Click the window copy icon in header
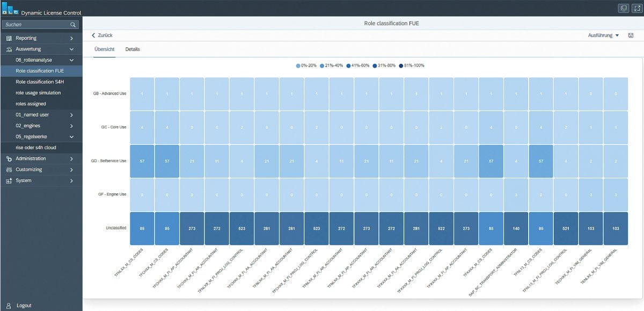 click(624, 8)
